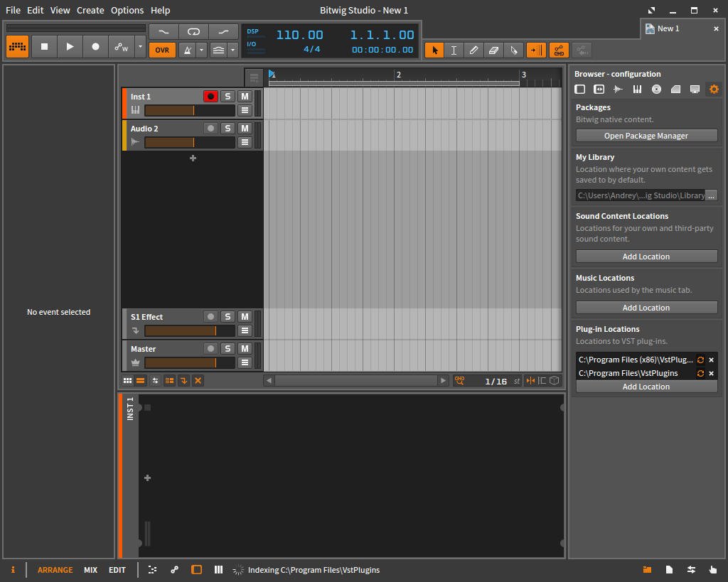728x582 pixels.
Task: Click Open Package Manager button
Action: point(646,136)
